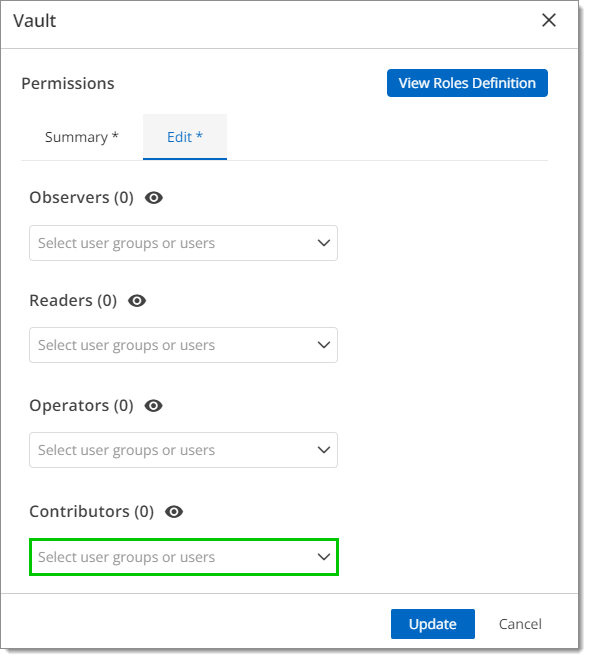The image size is (589, 659).
Task: Click the View Roles Definition button
Action: [467, 83]
